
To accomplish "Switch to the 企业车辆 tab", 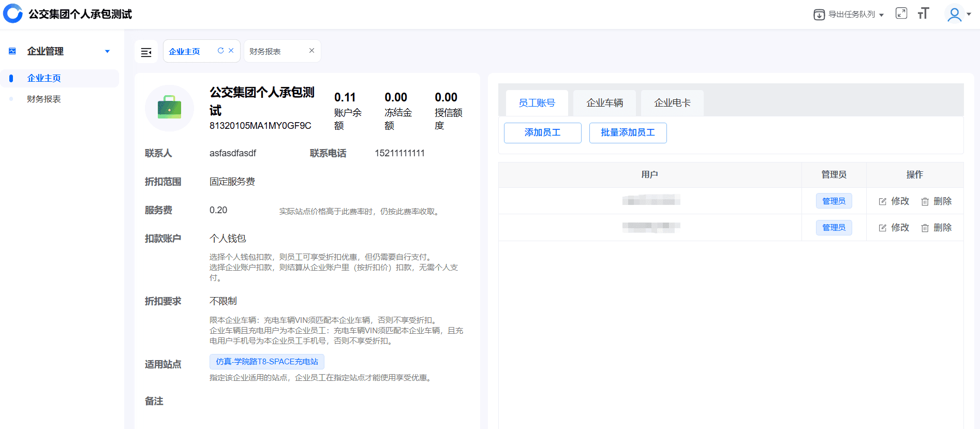I will pos(604,103).
